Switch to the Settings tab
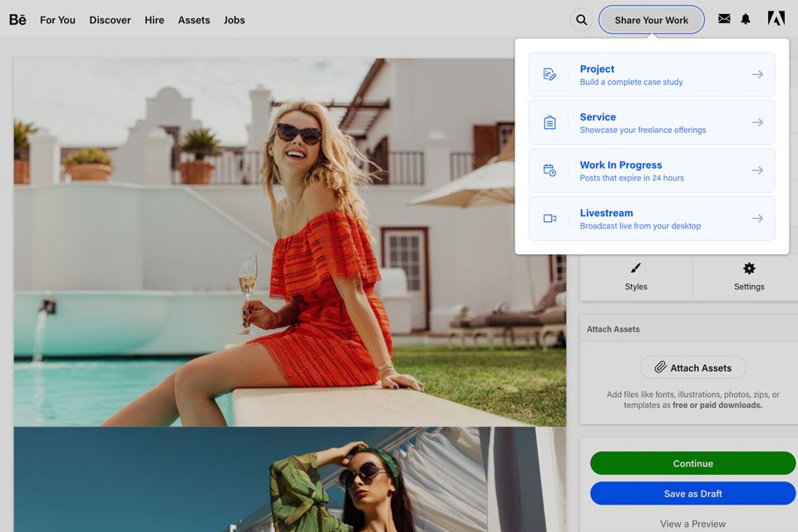798x532 pixels. coord(748,278)
